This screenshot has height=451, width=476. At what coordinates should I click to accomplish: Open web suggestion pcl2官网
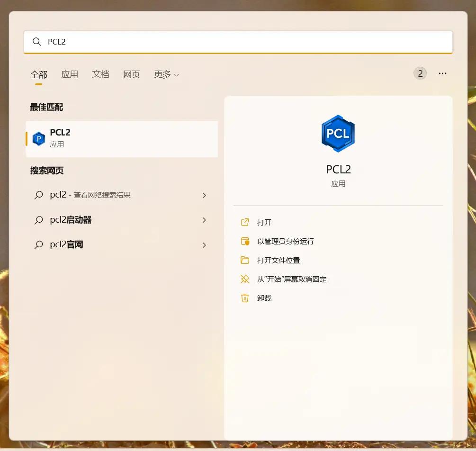(122, 245)
